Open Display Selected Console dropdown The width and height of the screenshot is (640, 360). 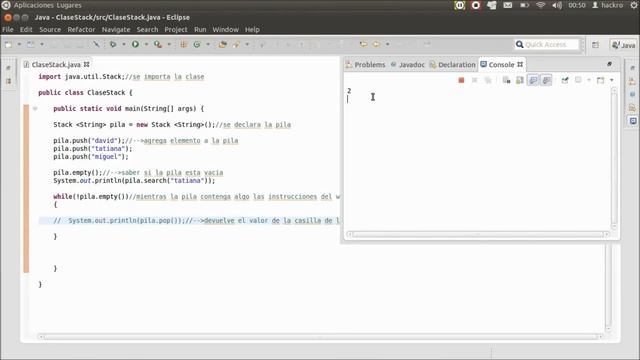589,80
